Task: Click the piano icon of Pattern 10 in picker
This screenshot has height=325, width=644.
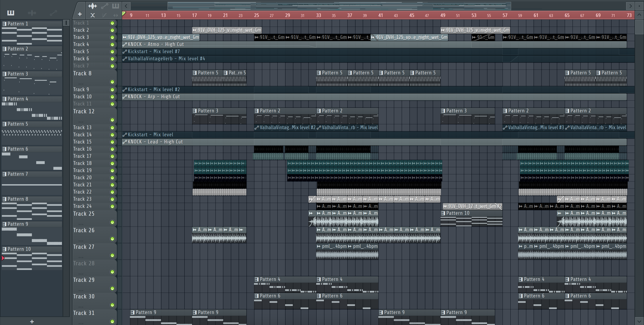Action: pyautogui.click(x=4, y=249)
